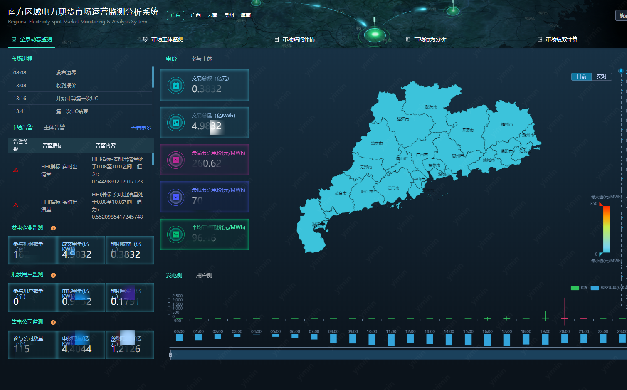
Task: Click the orange-to-blue color gradient legend bar
Action: [607, 229]
